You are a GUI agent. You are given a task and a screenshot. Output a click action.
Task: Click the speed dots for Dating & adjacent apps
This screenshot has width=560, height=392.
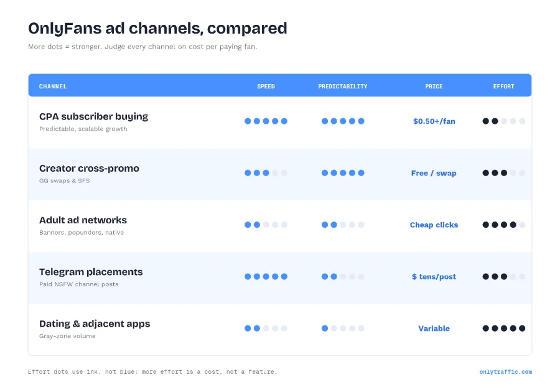[x=266, y=328]
